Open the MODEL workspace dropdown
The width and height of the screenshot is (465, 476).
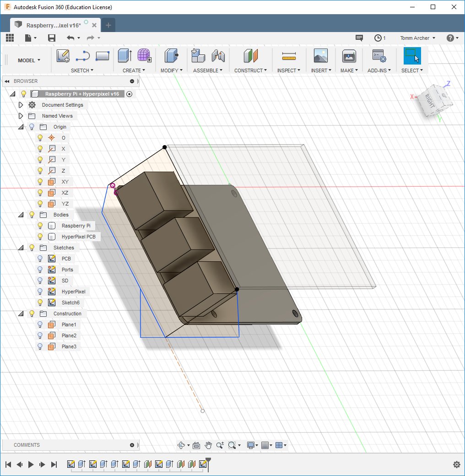tap(29, 60)
